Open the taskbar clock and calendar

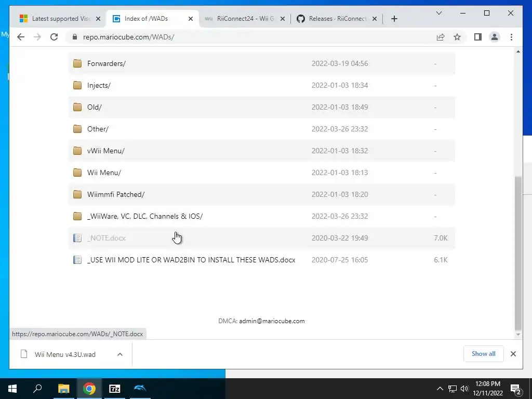coord(488,389)
